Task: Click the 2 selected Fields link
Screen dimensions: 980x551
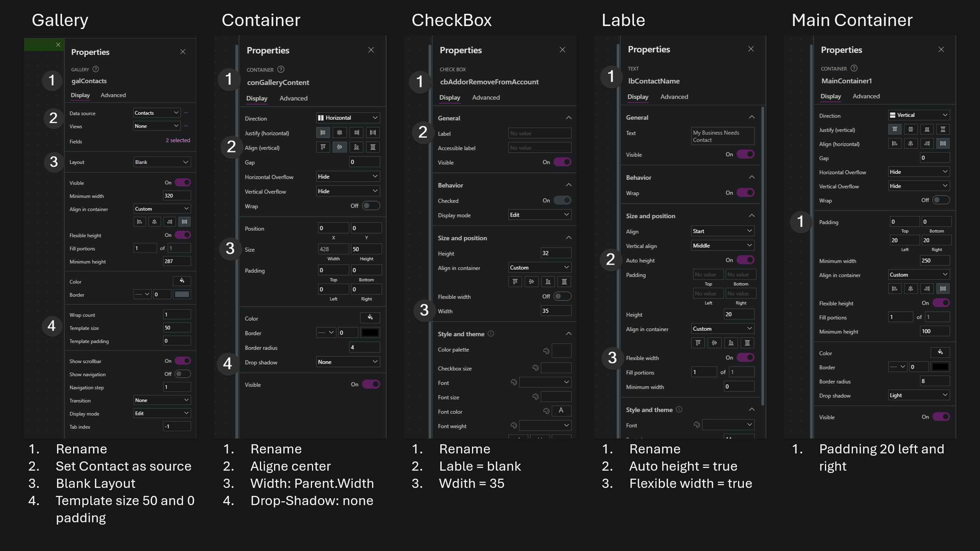Action: (178, 140)
